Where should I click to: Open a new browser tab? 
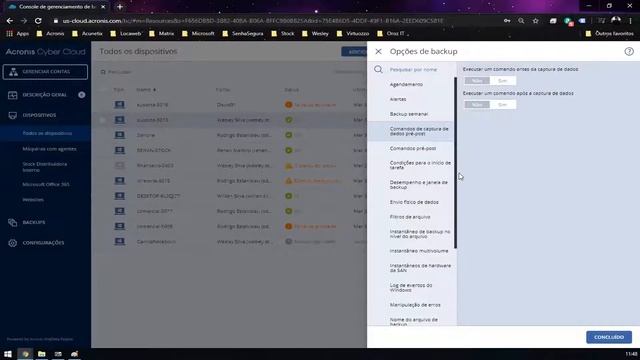coord(120,7)
